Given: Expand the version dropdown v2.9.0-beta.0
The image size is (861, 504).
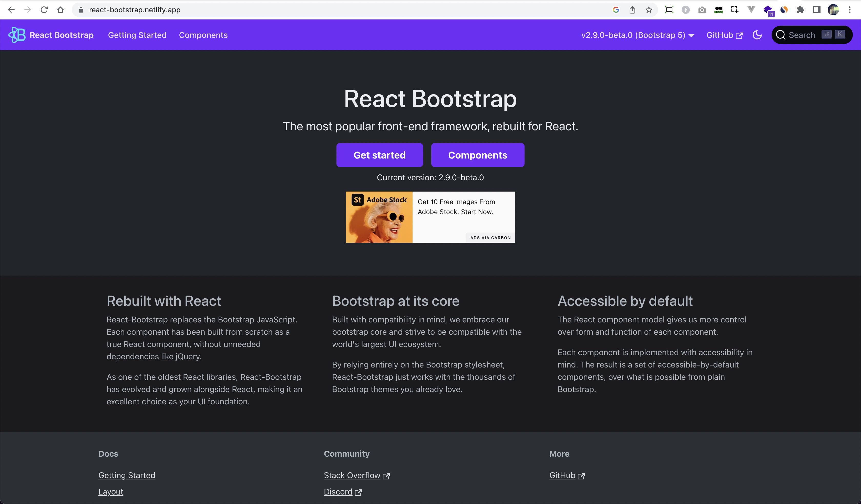Looking at the screenshot, I should coord(638,35).
